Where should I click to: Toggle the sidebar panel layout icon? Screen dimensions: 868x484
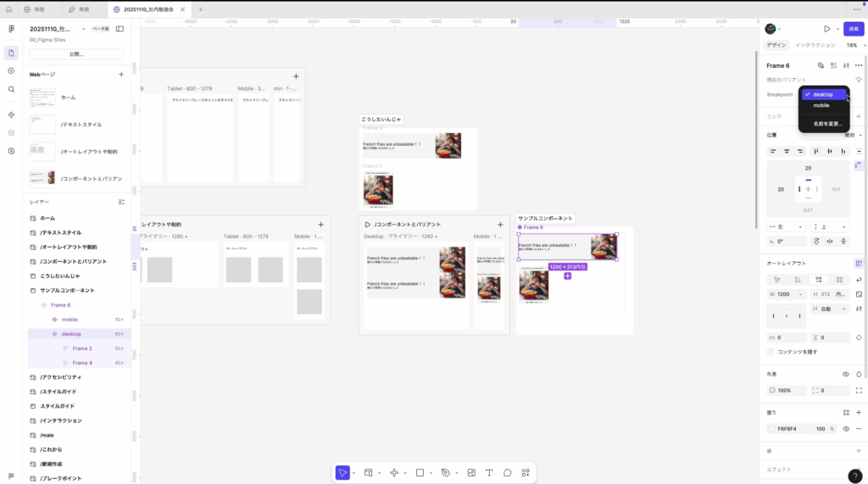tap(120, 29)
